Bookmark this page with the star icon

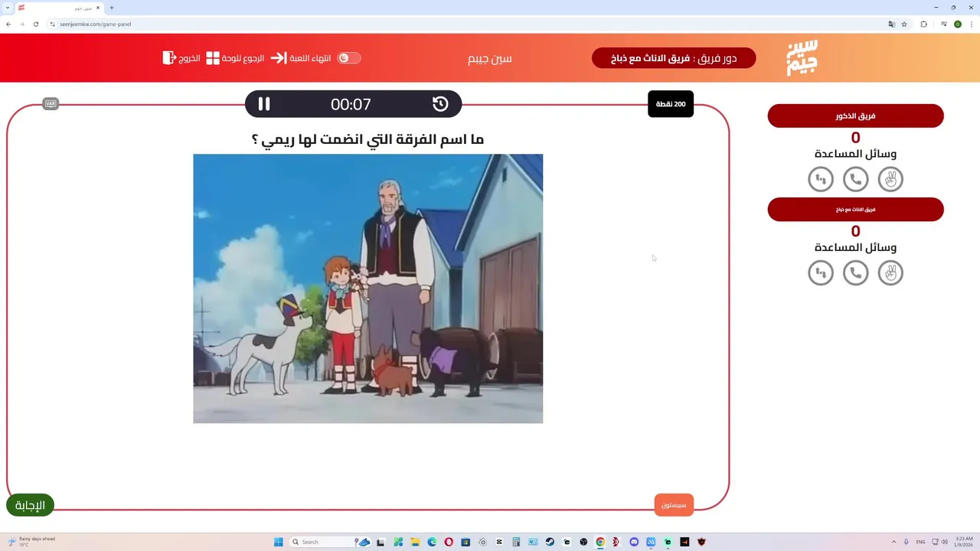[904, 24]
